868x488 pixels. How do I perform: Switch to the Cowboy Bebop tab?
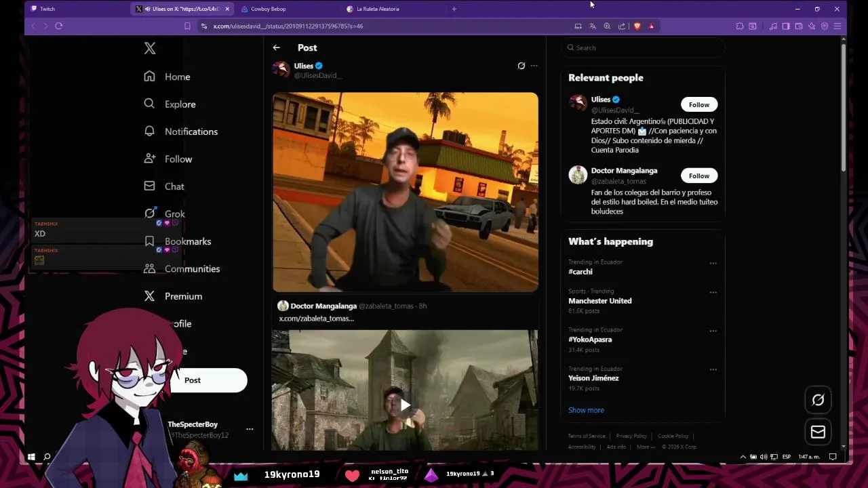point(288,9)
